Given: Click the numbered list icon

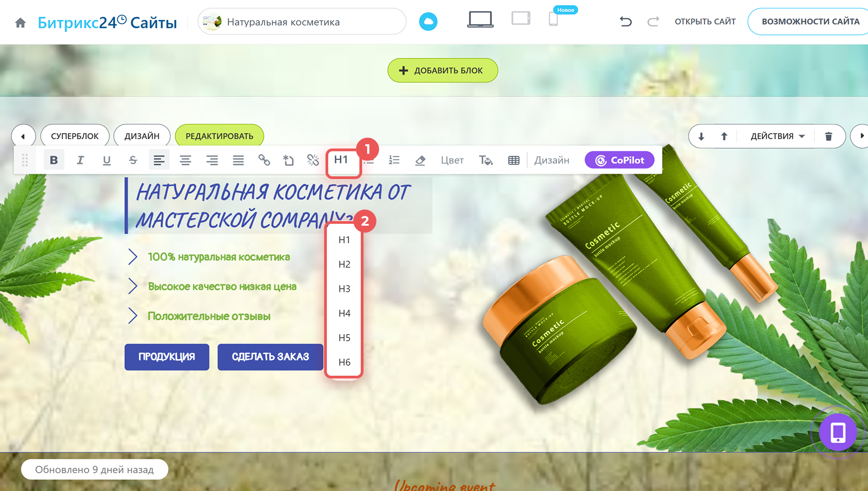Looking at the screenshot, I should (x=394, y=160).
